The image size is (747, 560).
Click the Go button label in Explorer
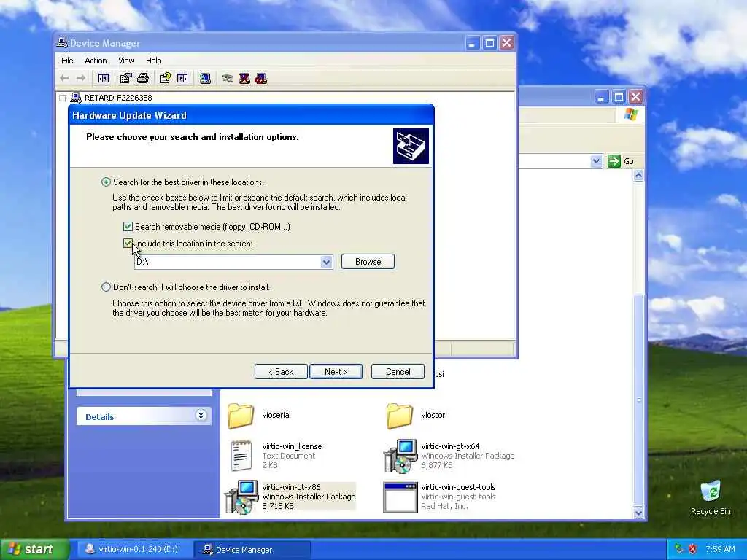[629, 161]
